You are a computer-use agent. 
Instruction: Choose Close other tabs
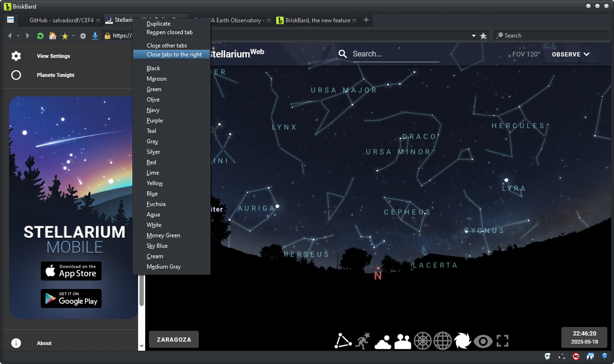coord(172,46)
